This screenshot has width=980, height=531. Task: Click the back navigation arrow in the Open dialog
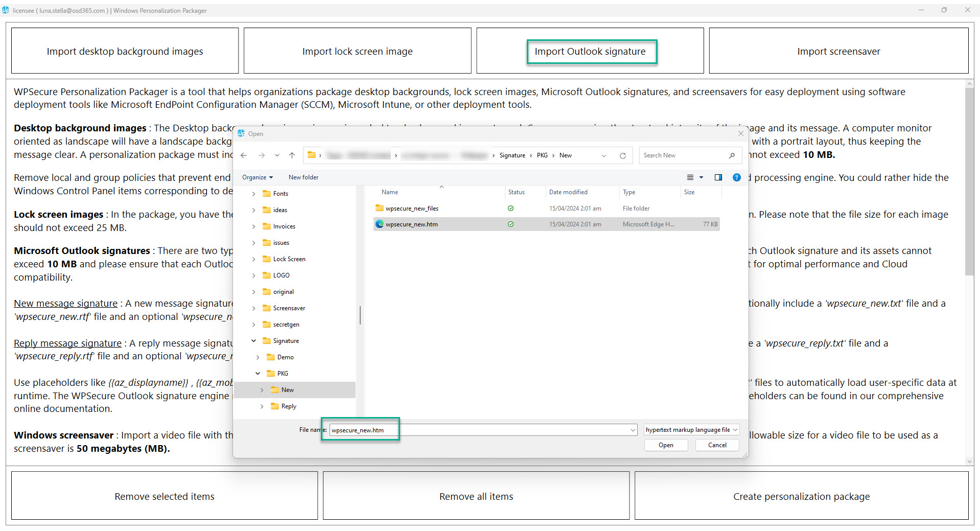coord(244,155)
